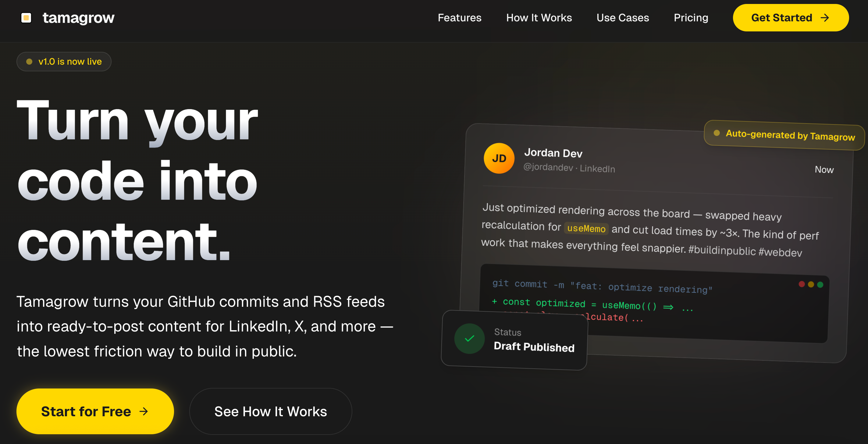Click the yellow dot in v1.0 badge

click(29, 61)
